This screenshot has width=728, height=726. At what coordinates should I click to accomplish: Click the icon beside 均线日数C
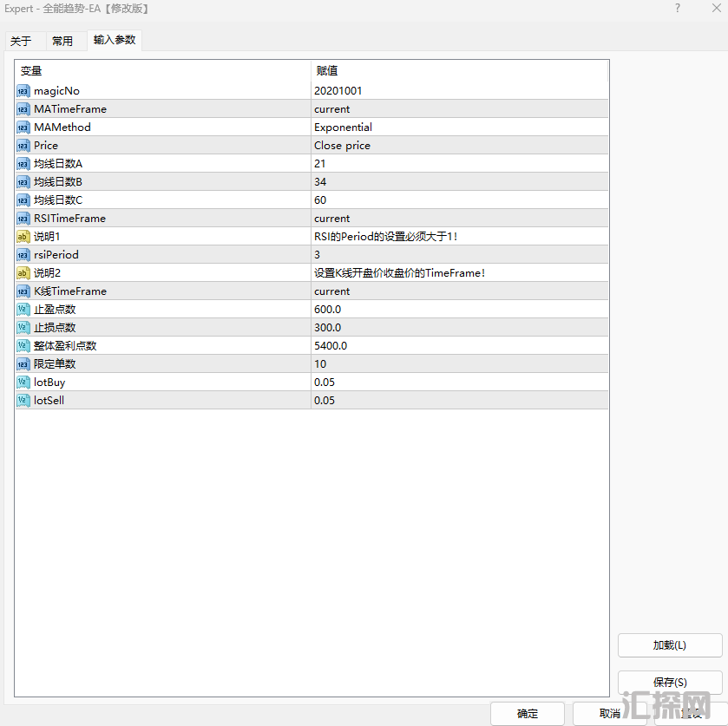coord(23,200)
